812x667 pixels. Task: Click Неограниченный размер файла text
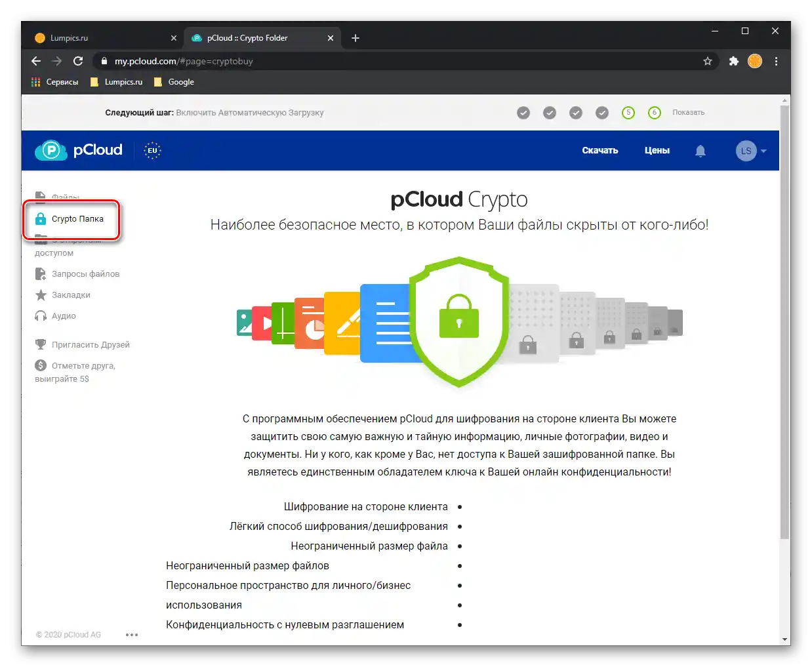click(x=369, y=546)
